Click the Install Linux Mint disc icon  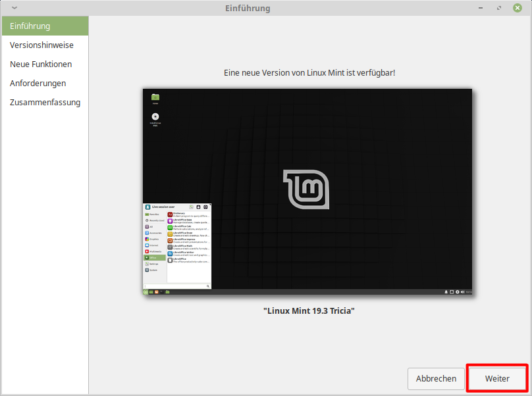[x=155, y=117]
